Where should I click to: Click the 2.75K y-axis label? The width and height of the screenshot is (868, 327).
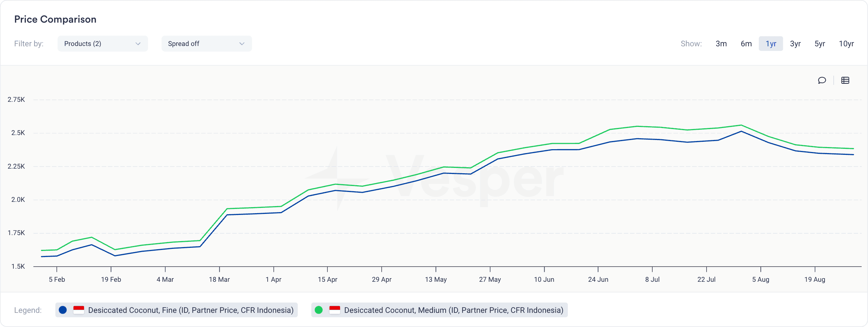16,100
